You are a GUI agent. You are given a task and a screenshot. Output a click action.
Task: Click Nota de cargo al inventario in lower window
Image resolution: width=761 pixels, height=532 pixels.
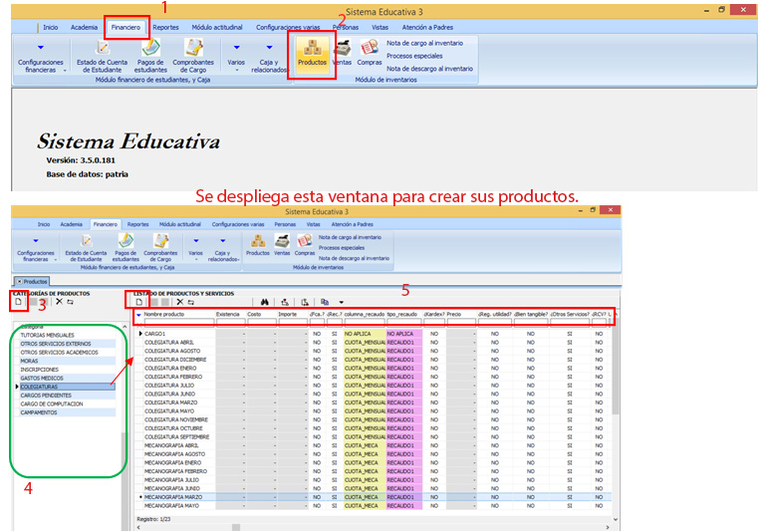point(350,237)
